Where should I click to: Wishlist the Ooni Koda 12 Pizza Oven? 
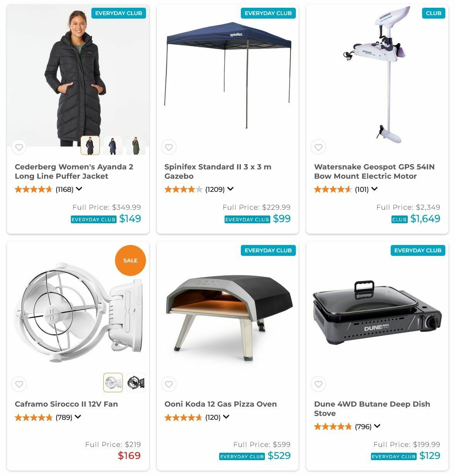(x=169, y=384)
